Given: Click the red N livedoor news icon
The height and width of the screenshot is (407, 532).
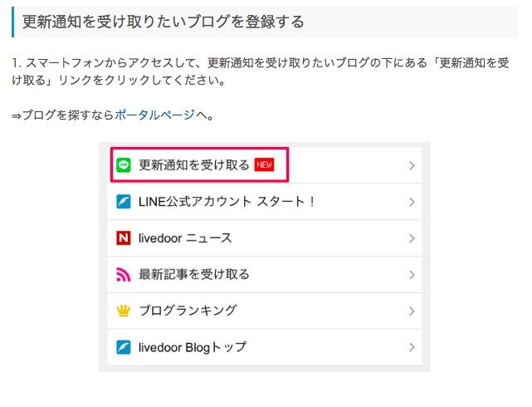Looking at the screenshot, I should [124, 238].
